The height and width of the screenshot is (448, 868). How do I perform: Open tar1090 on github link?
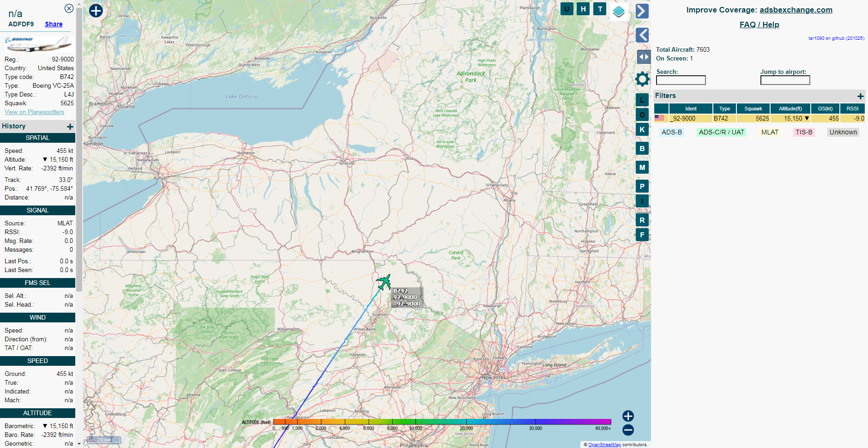pyautogui.click(x=836, y=38)
